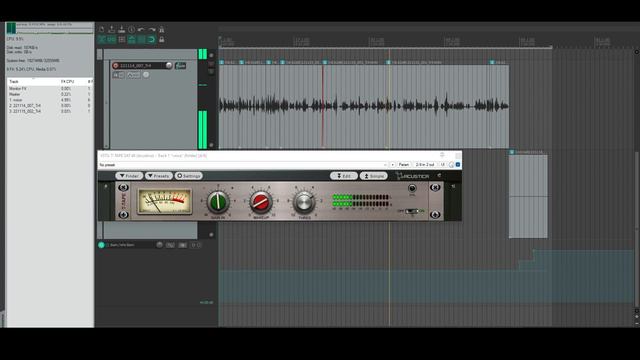Click the vertical scrollbar at the right edge
The height and width of the screenshot is (360, 640).
(637, 229)
